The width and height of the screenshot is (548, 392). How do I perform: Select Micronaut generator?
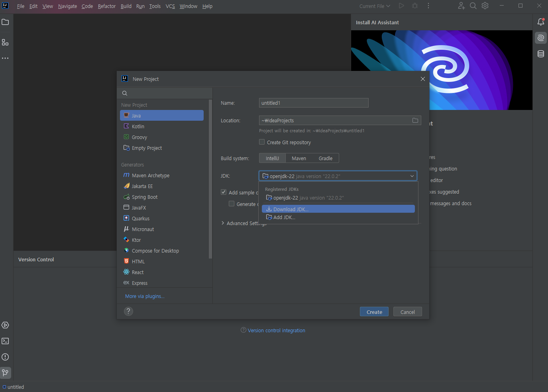[162, 229]
